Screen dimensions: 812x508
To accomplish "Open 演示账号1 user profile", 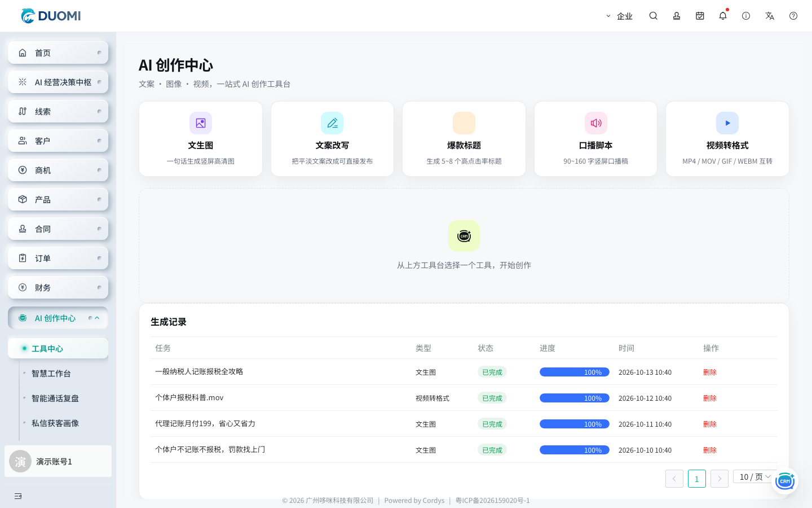I will click(x=58, y=461).
